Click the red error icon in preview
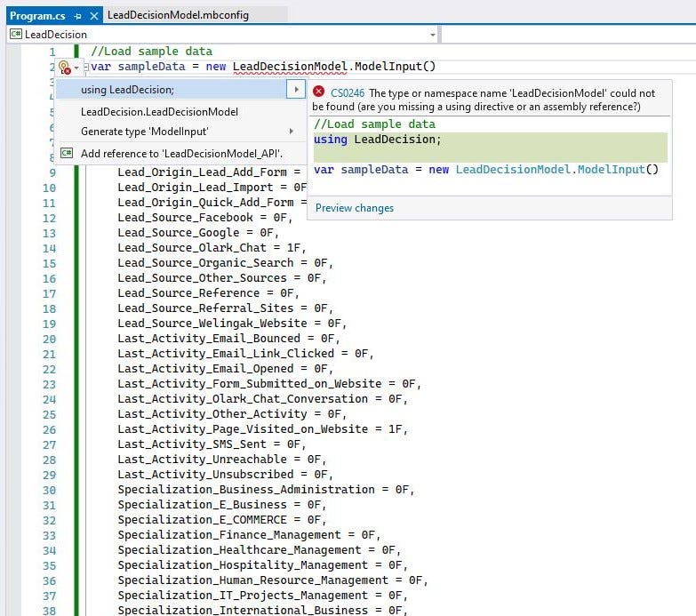 tap(319, 92)
